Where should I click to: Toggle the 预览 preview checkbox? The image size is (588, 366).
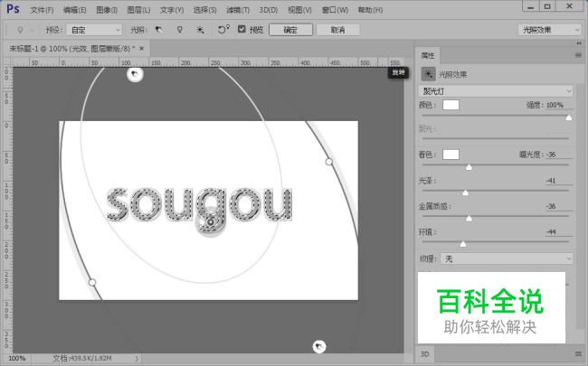[242, 30]
